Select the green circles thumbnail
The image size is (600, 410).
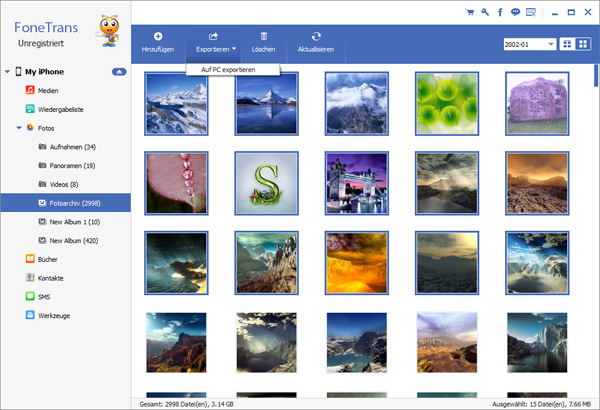[x=447, y=104]
